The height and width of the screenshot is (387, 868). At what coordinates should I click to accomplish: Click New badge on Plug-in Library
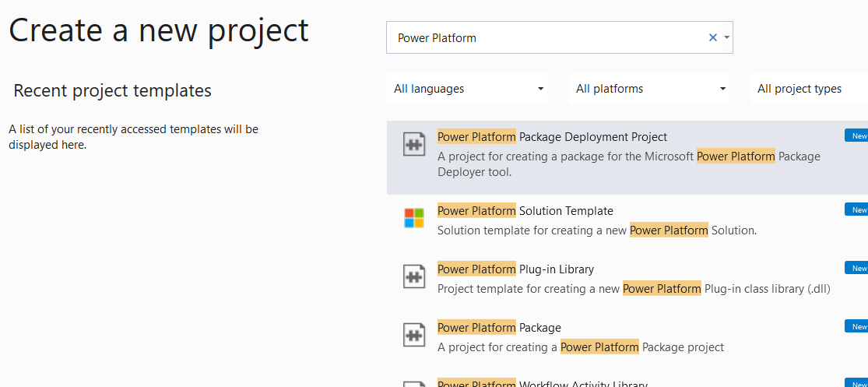(857, 268)
